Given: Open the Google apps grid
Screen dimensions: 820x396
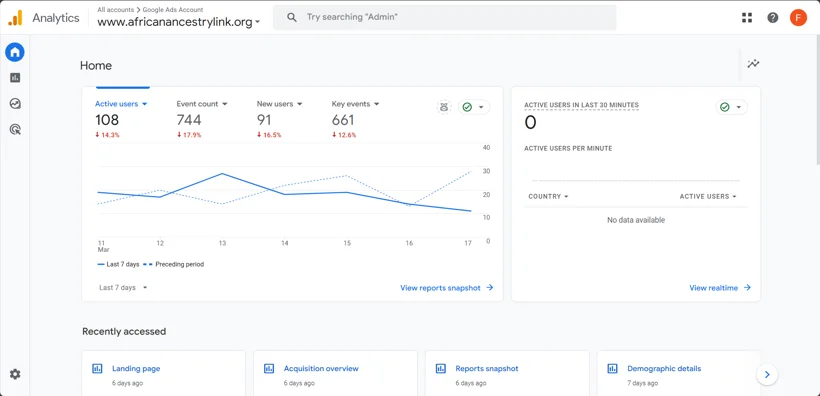Looking at the screenshot, I should click(747, 18).
